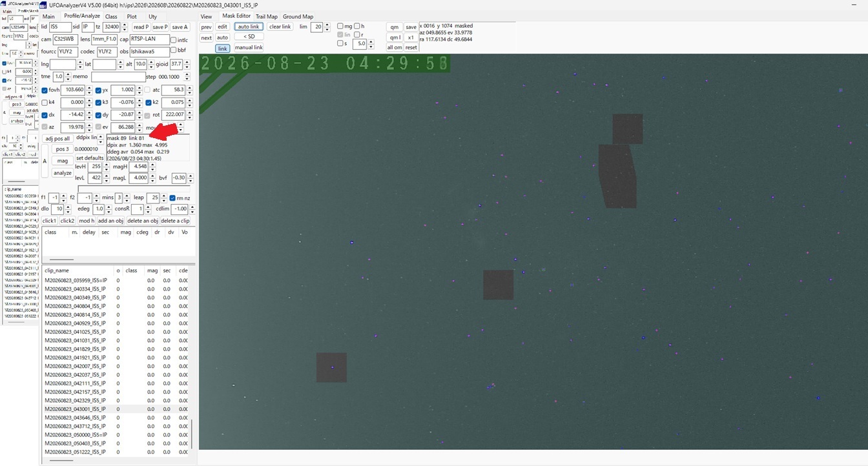
Task: Uncheck the k3 checkbox
Action: [98, 103]
